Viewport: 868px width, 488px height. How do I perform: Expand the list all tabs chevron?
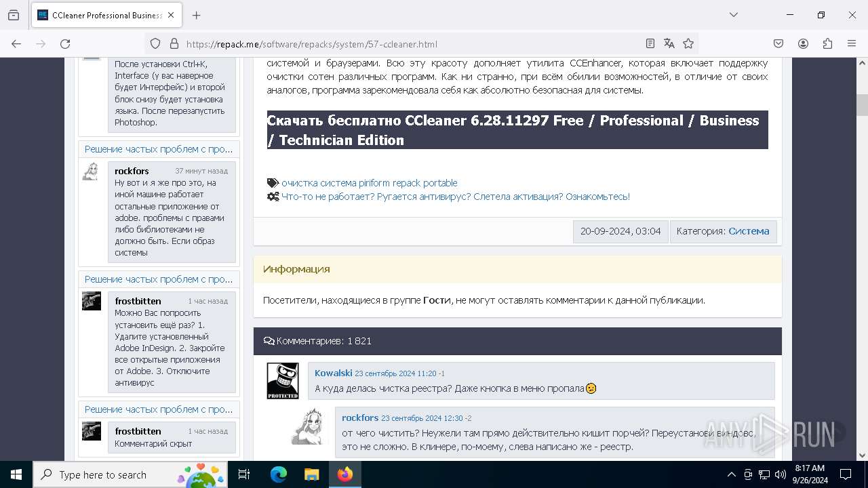(x=734, y=15)
